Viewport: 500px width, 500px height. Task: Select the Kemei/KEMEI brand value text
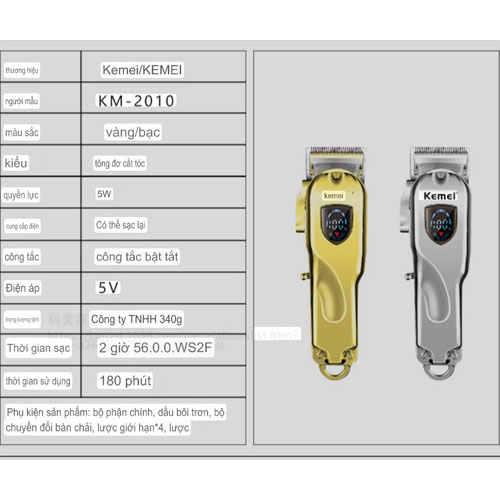point(142,70)
